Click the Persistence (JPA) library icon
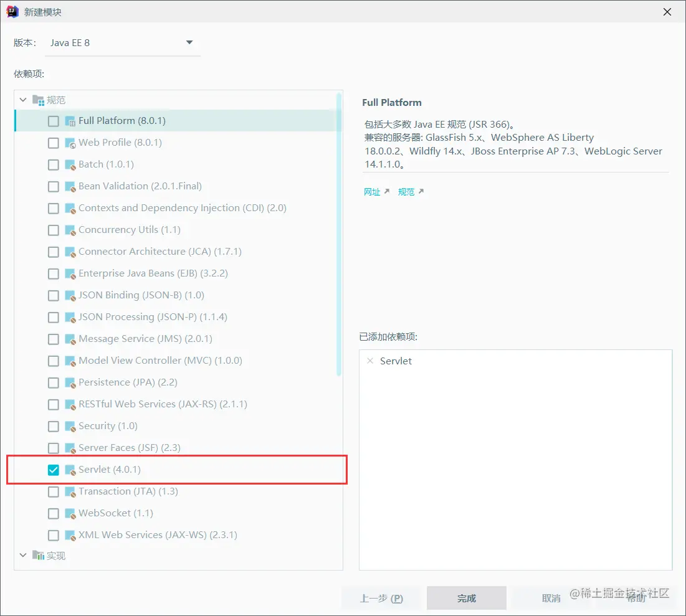Screen dimensions: 686x616 (70, 383)
